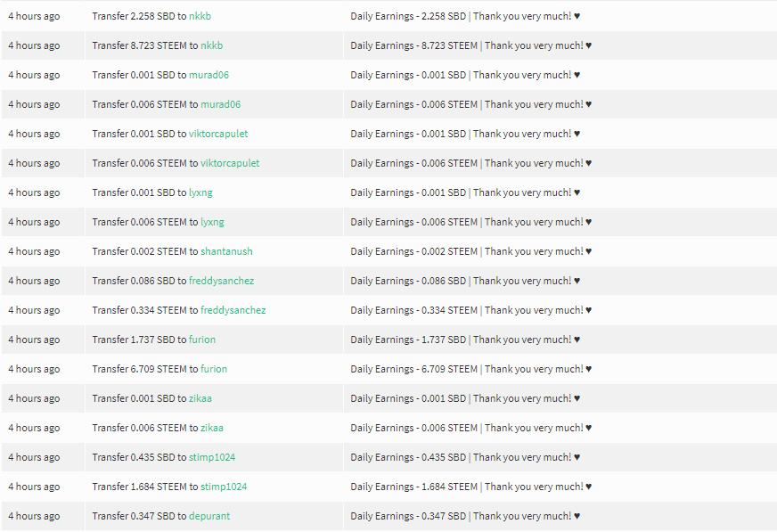The height and width of the screenshot is (532, 777).
Task: Click 'Transfer 0.002 STEEM to' text
Action: pos(145,251)
